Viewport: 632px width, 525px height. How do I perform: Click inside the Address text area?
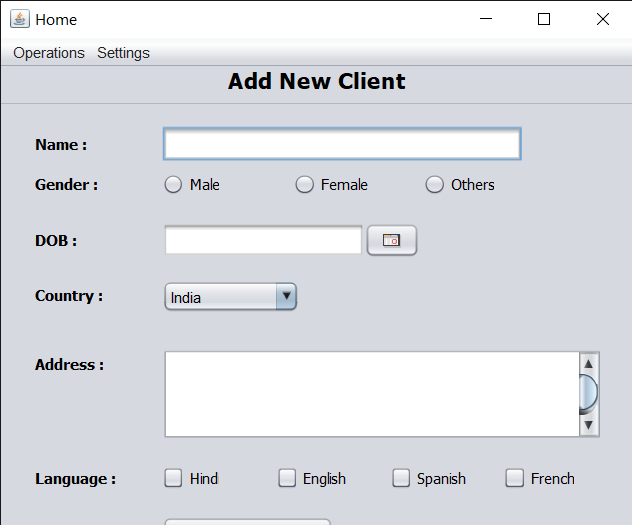(x=372, y=394)
